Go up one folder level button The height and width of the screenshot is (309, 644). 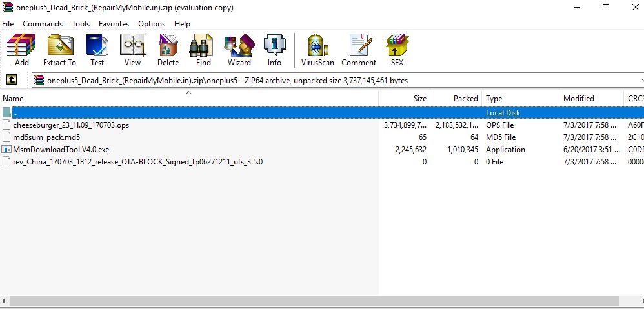tap(11, 80)
